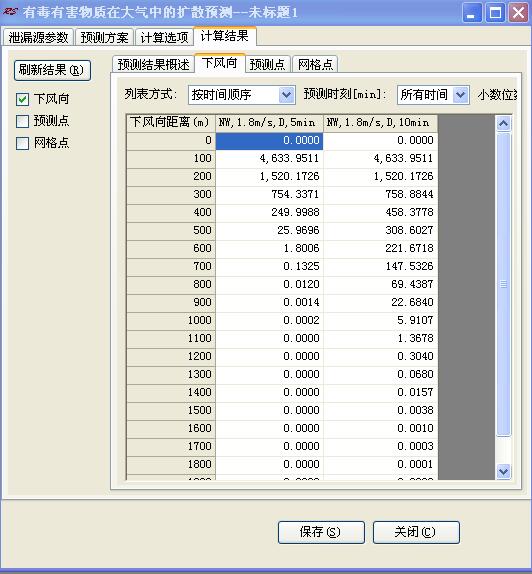Close the window with the title bar X

tap(518, 13)
